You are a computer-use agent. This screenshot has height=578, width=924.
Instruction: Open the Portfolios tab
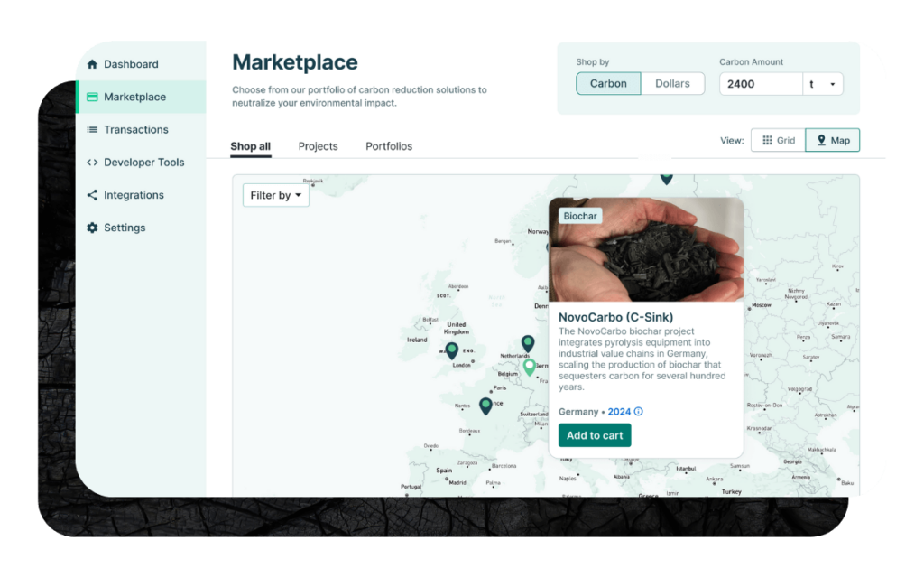pos(389,146)
